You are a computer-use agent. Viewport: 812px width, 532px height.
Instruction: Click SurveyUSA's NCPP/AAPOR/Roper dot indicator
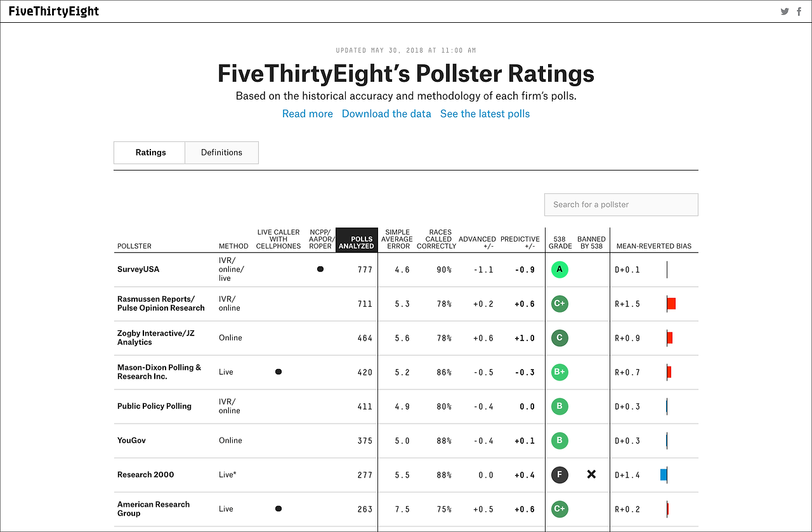[320, 269]
